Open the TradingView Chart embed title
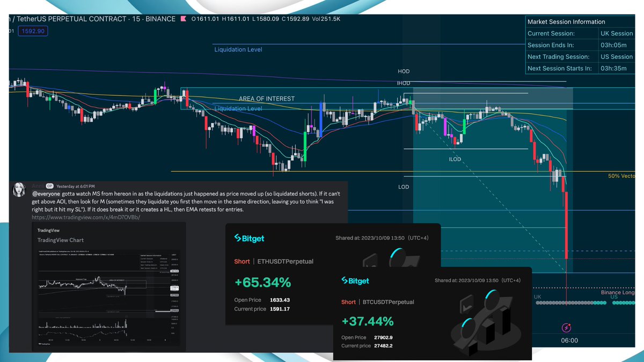This screenshot has width=644, height=362. 61,240
